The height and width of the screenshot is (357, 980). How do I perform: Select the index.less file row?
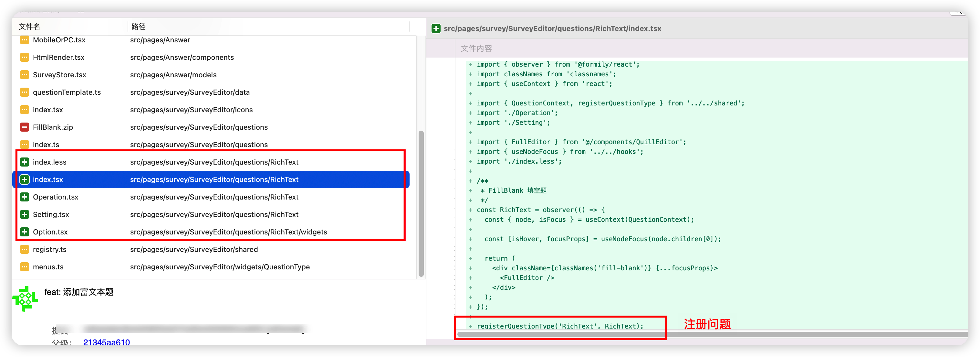[211, 162]
